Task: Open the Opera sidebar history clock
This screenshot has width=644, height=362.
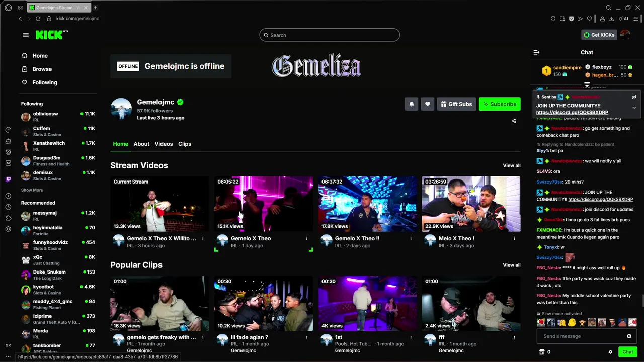Action: coord(8,207)
